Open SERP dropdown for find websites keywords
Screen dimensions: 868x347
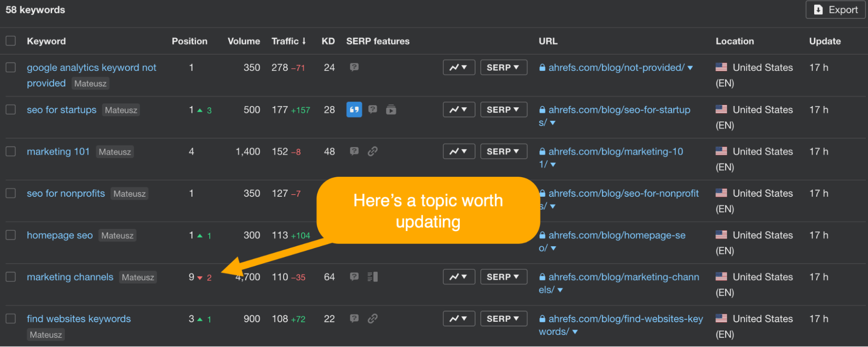503,319
